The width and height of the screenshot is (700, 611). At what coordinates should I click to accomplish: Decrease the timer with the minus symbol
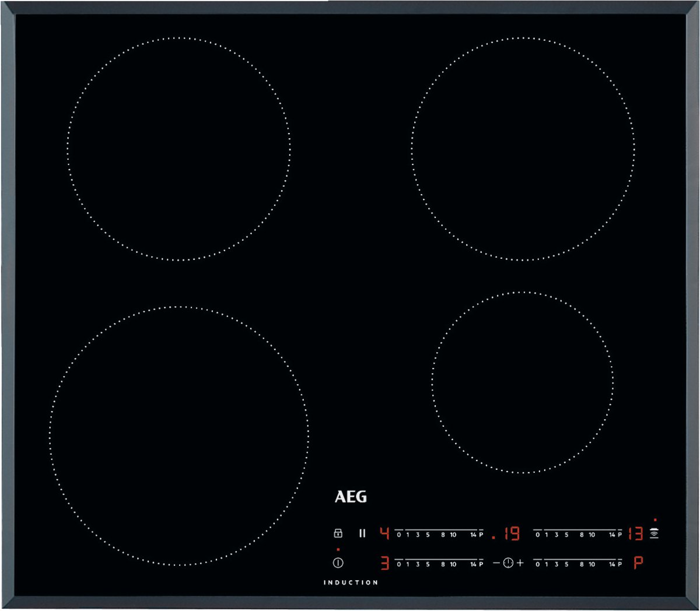(496, 563)
